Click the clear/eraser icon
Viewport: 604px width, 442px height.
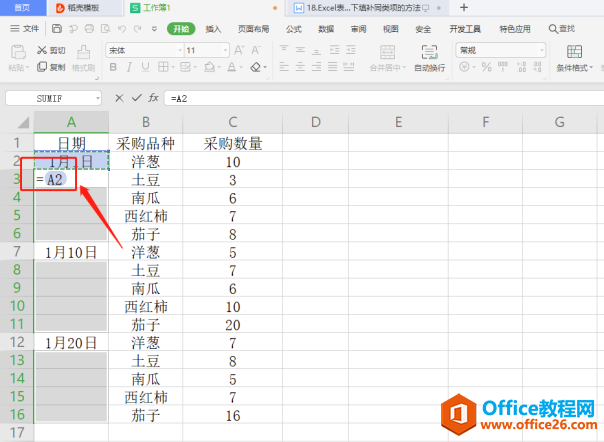point(255,67)
